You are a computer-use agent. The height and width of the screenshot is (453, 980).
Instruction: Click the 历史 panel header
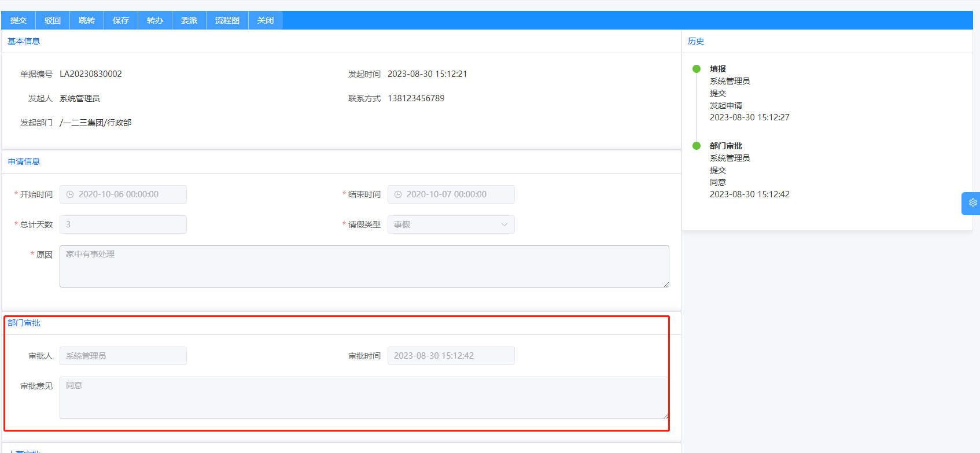[x=696, y=41]
